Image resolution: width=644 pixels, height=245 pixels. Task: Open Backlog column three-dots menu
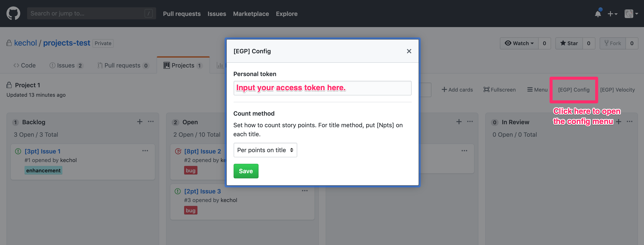click(151, 122)
